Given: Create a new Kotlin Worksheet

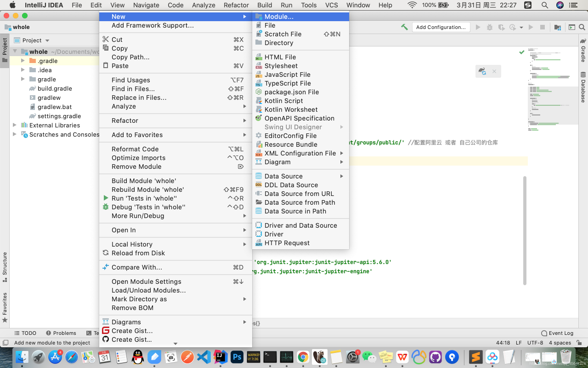Looking at the screenshot, I should [x=301, y=109].
